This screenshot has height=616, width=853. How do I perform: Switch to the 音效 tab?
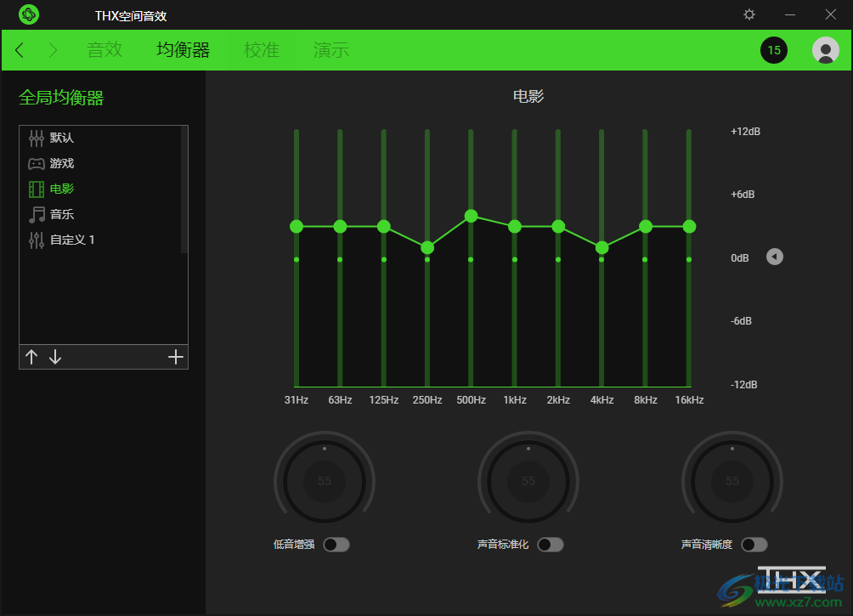pyautogui.click(x=105, y=50)
